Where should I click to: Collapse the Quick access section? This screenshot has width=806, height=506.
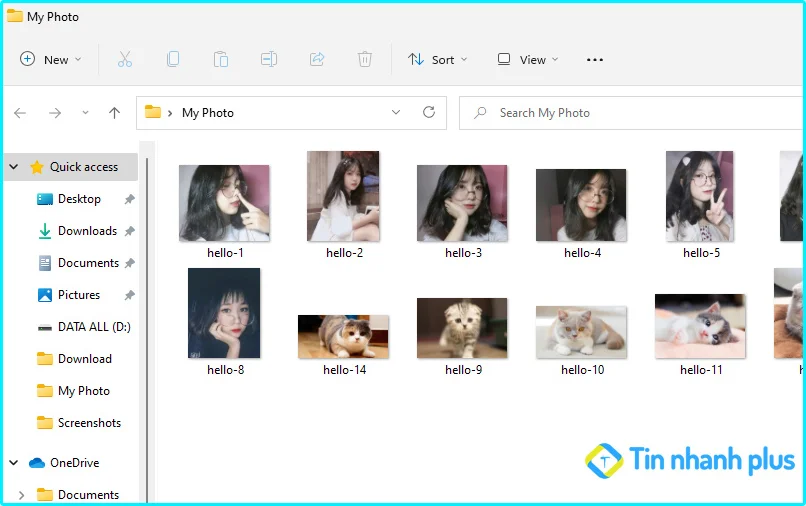(14, 167)
